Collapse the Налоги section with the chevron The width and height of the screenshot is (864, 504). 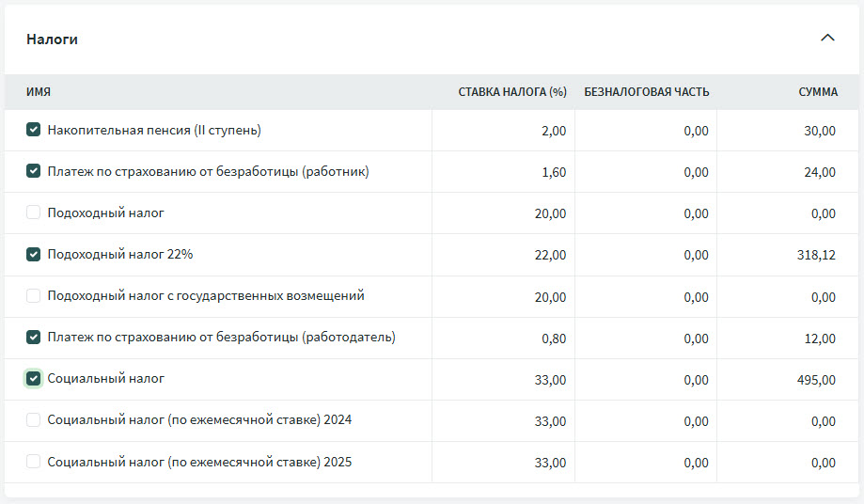pyautogui.click(x=827, y=39)
